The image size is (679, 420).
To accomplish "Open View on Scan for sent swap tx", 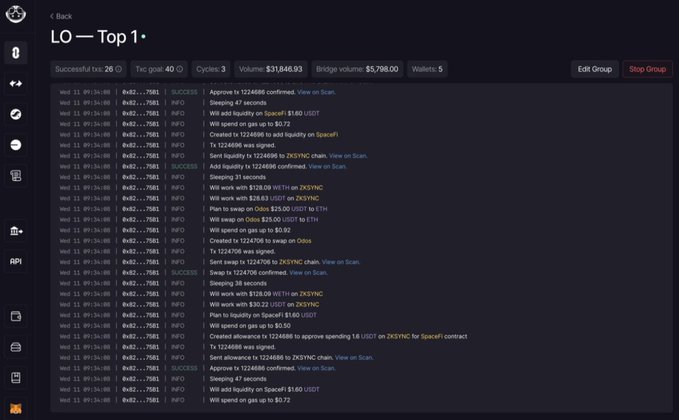I will 340,262.
